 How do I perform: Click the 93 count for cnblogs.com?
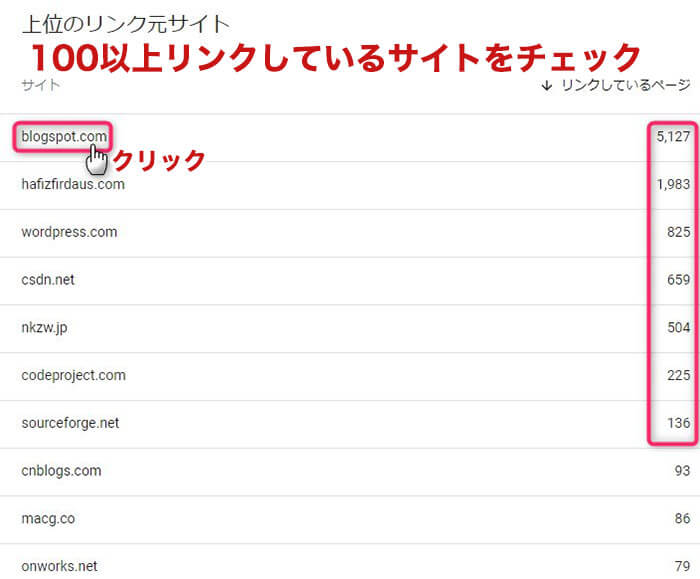[682, 471]
